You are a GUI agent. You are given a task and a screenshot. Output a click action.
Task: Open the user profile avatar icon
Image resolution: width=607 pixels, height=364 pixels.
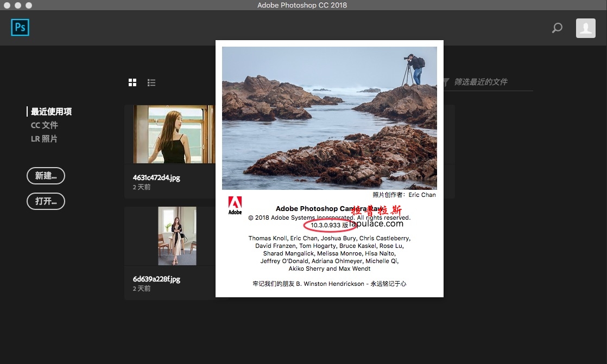click(586, 28)
